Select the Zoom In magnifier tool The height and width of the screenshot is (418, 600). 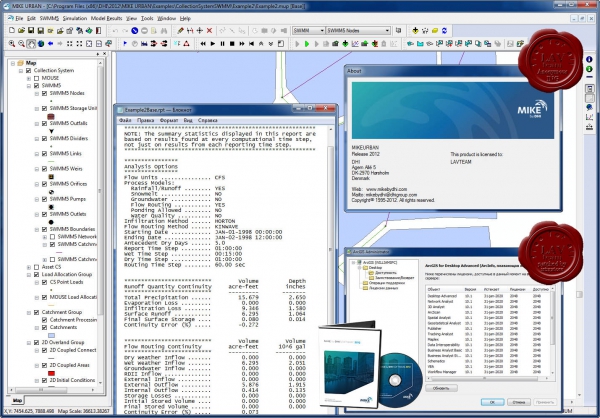(x=12, y=44)
